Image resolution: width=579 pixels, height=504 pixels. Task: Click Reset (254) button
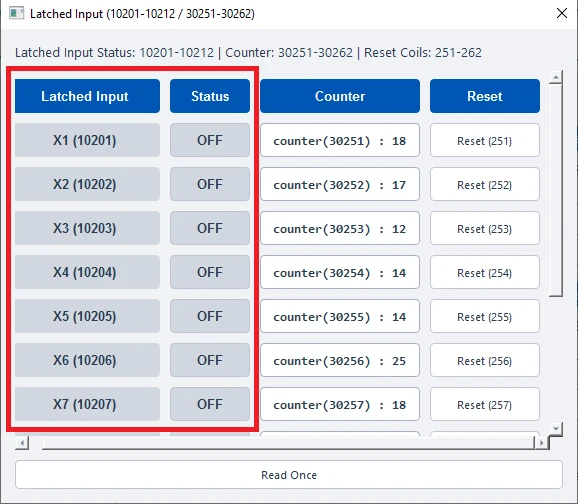tap(484, 272)
